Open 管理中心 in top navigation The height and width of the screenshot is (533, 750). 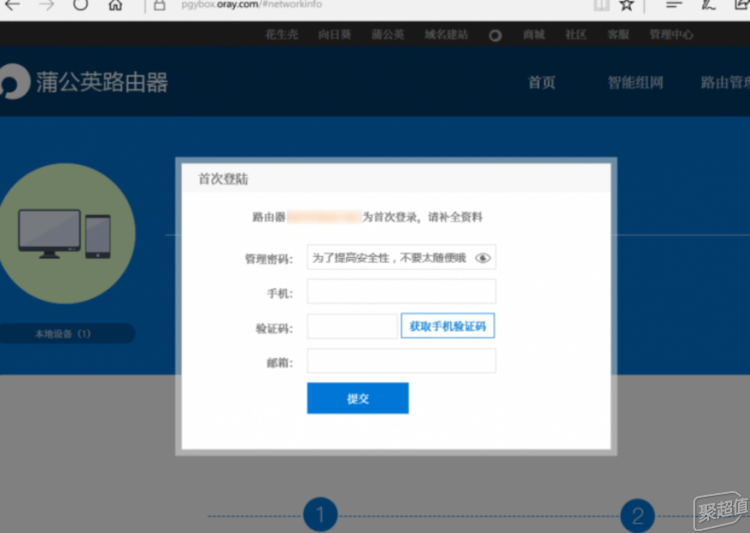(x=671, y=34)
